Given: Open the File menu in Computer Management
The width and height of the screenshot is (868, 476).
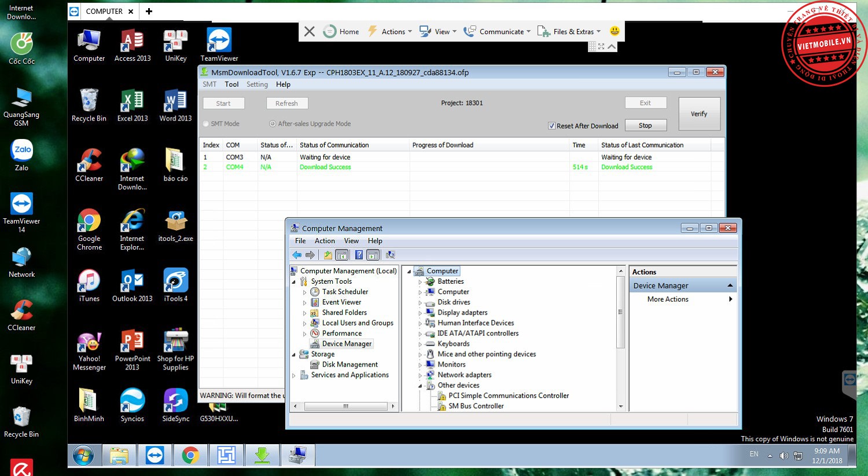Looking at the screenshot, I should tap(300, 241).
